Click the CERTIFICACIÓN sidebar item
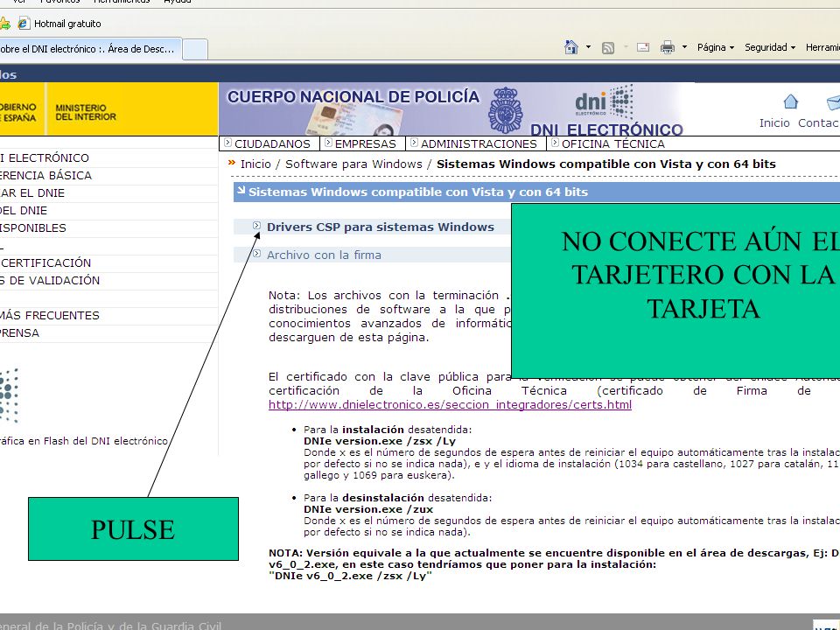 click(x=46, y=263)
